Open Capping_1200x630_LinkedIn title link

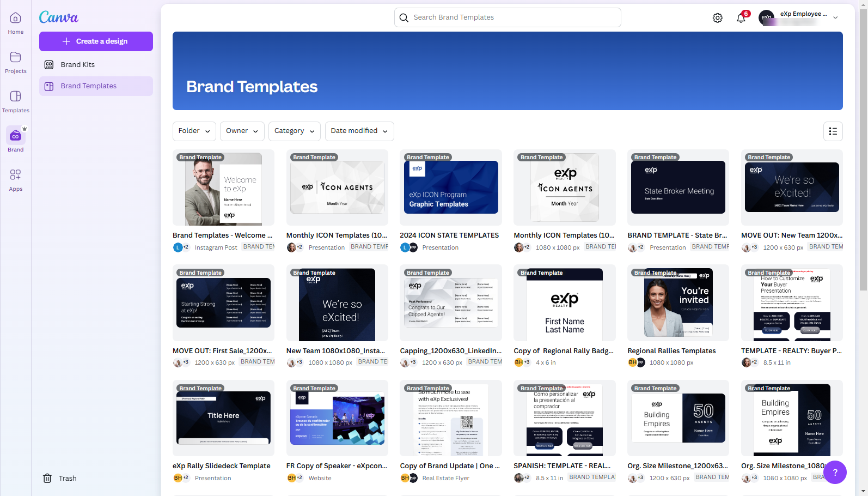(x=451, y=351)
